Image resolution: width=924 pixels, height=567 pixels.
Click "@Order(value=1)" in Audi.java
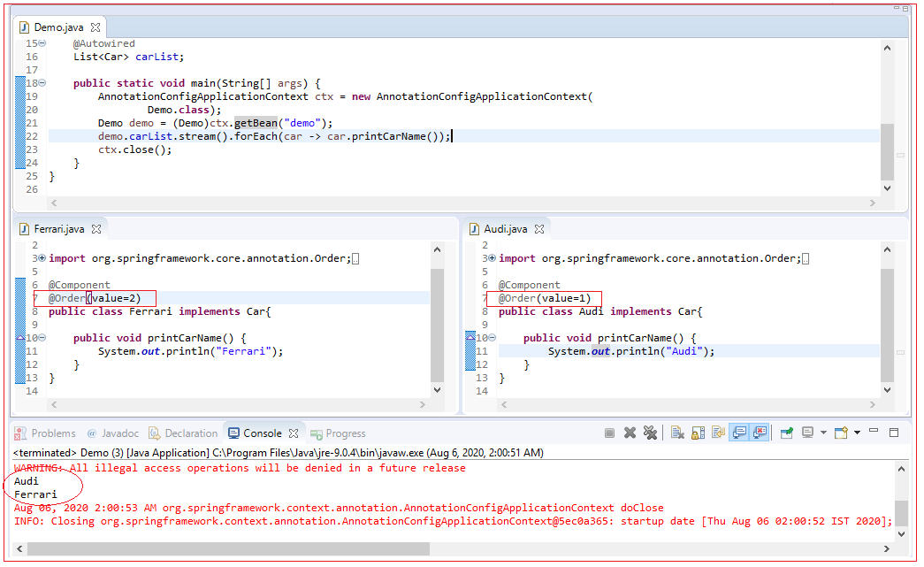(545, 298)
